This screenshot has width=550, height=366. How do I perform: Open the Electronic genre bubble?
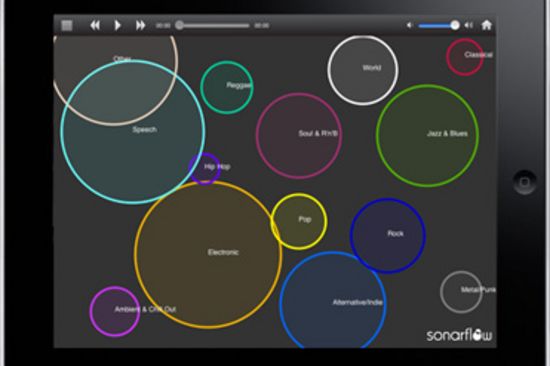(208, 254)
